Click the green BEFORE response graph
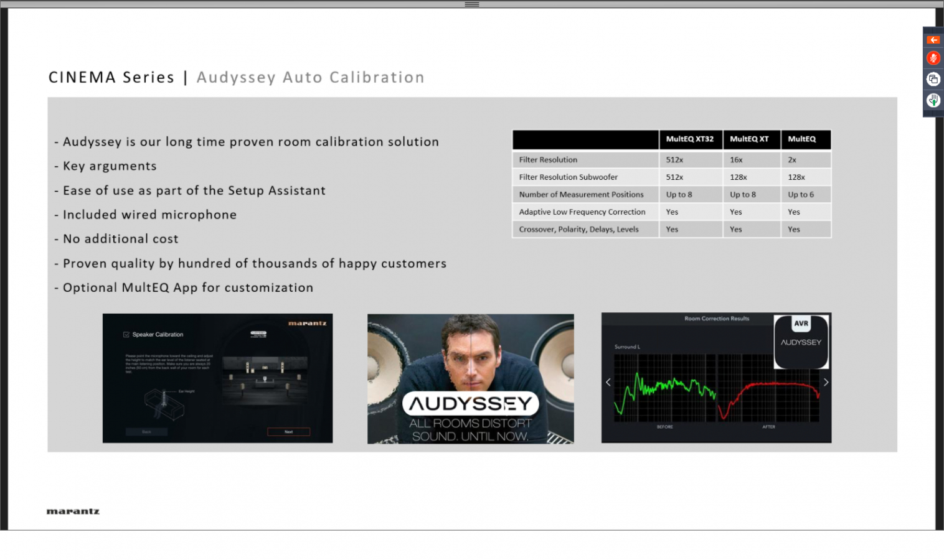Image resolution: width=944 pixels, height=560 pixels. click(664, 389)
